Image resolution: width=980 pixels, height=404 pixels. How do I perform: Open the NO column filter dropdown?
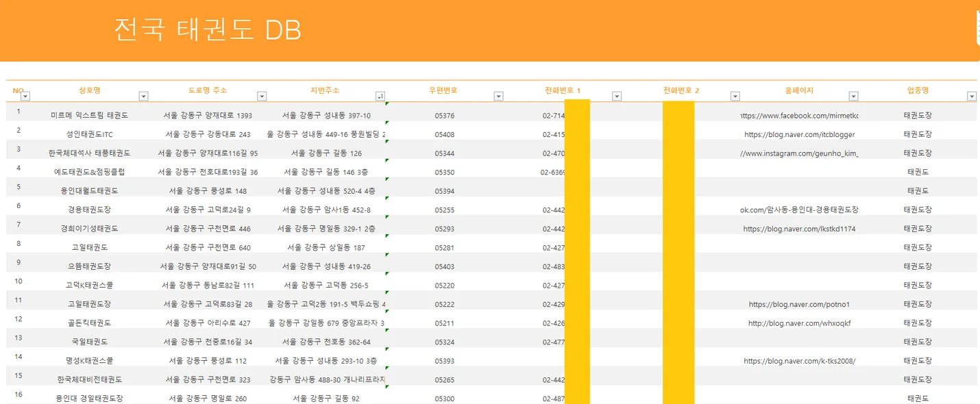[25, 96]
